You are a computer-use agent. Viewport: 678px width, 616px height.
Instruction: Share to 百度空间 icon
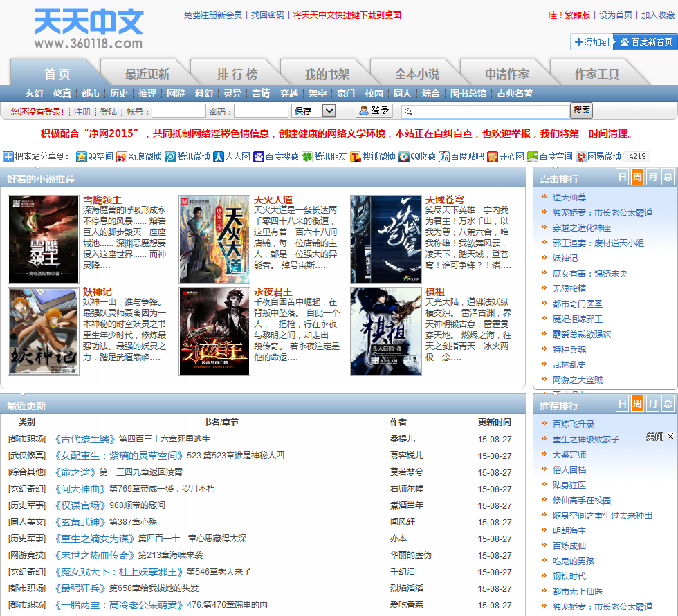pyautogui.click(x=533, y=157)
